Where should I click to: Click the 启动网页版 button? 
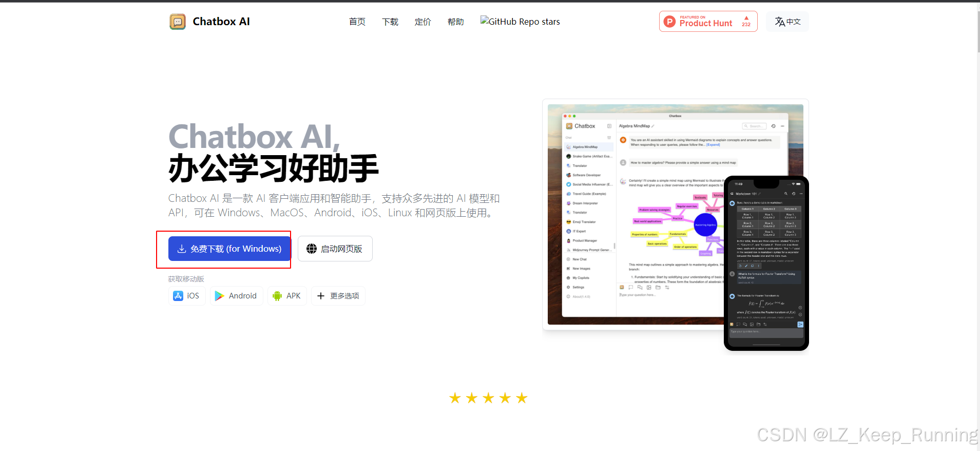pos(335,249)
